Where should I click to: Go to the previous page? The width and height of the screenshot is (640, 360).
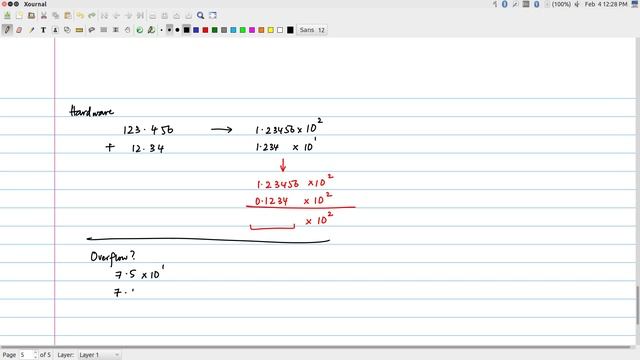point(116,16)
